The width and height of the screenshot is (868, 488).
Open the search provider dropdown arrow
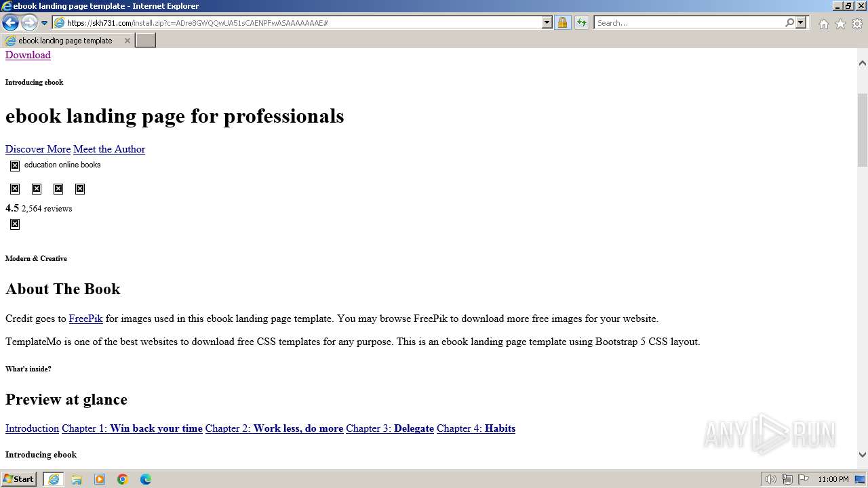tap(801, 23)
